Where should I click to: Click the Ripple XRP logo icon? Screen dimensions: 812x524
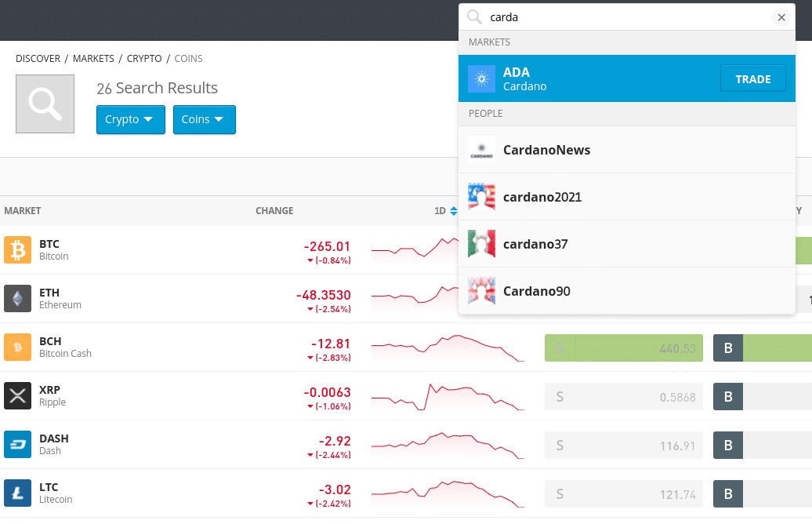pos(17,396)
